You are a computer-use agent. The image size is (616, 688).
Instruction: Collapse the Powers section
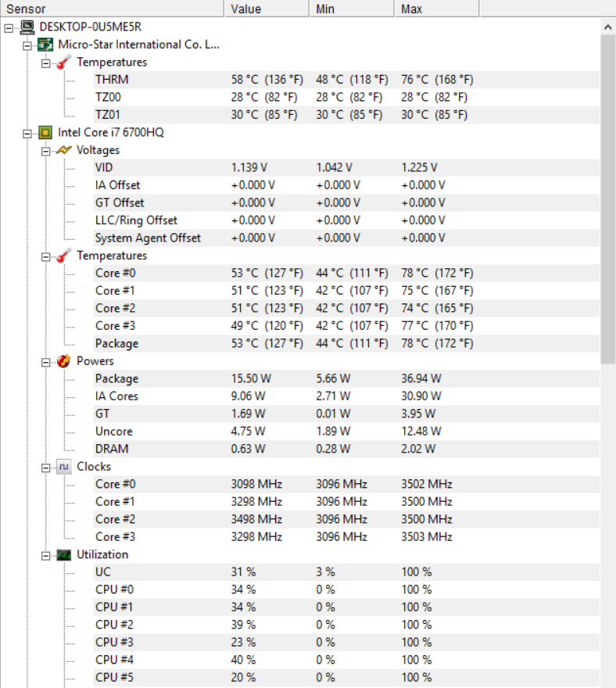coord(45,363)
